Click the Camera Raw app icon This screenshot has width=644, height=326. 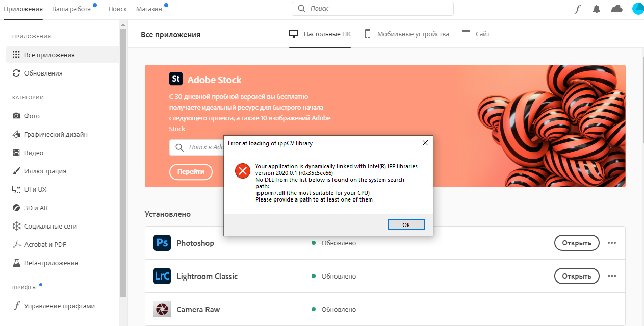point(162,309)
